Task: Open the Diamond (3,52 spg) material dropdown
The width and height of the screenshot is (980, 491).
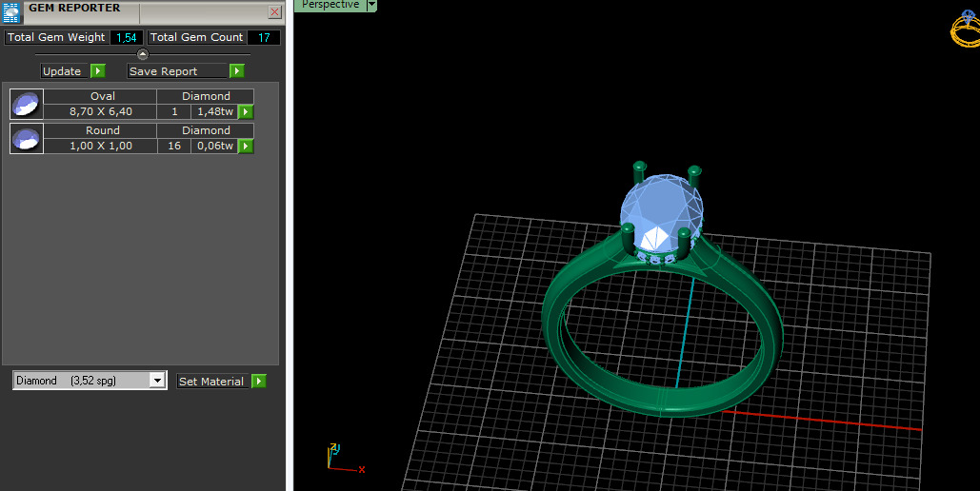Action: click(x=157, y=381)
